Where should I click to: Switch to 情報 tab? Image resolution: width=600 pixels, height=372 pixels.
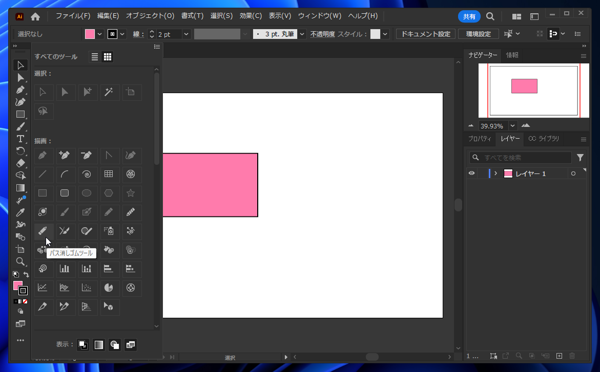512,55
